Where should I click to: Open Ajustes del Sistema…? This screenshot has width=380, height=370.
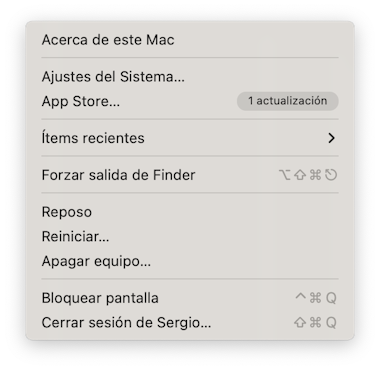tap(190, 77)
